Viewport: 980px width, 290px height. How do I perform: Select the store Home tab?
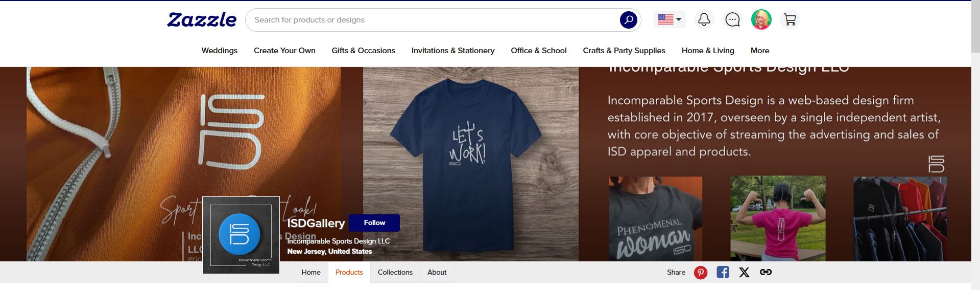pos(311,273)
